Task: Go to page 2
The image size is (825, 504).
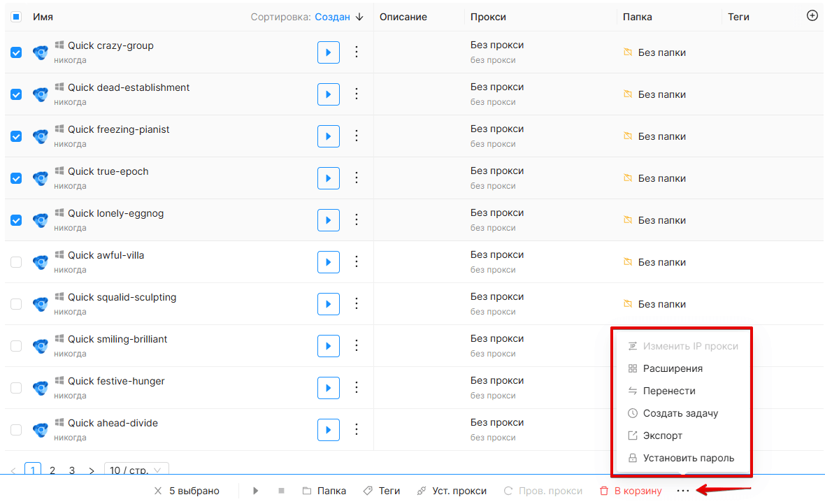Action: [x=52, y=470]
